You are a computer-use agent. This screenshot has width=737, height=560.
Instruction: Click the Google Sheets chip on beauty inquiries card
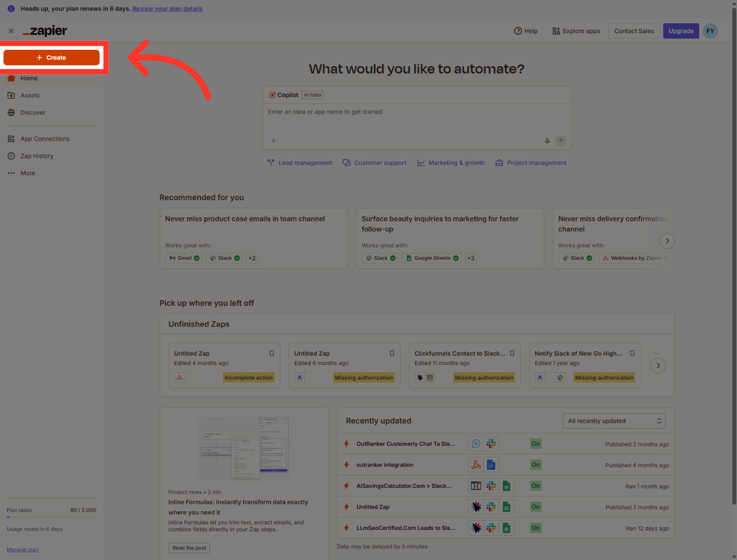coord(432,258)
